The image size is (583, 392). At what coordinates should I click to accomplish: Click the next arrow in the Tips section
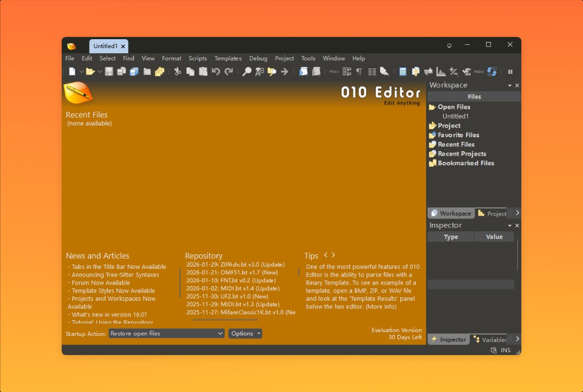pos(333,255)
